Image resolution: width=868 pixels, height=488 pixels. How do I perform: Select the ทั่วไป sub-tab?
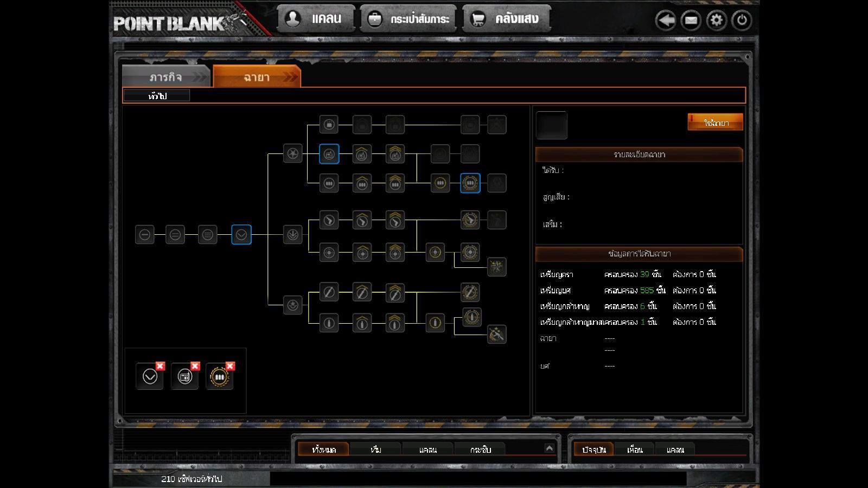(x=157, y=96)
